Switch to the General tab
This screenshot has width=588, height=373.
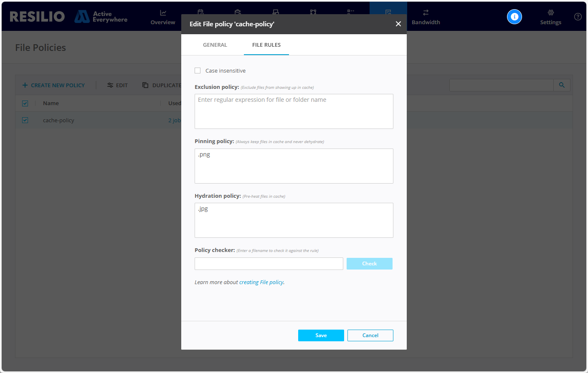point(215,45)
